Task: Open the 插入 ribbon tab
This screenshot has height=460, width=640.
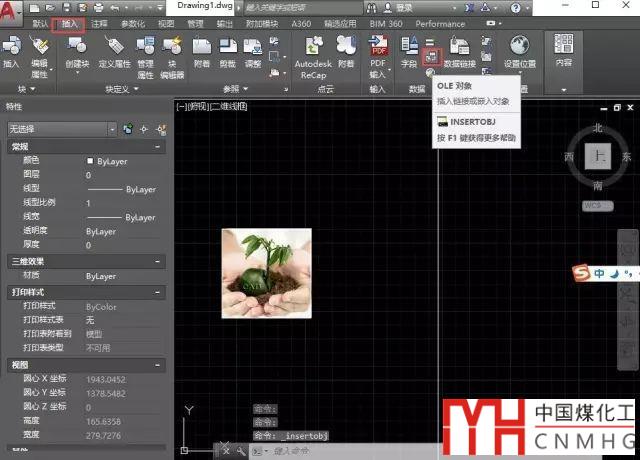Action: coord(69,22)
